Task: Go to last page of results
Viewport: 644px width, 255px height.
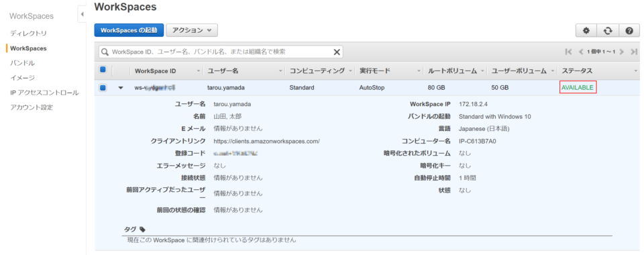Action: point(634,52)
